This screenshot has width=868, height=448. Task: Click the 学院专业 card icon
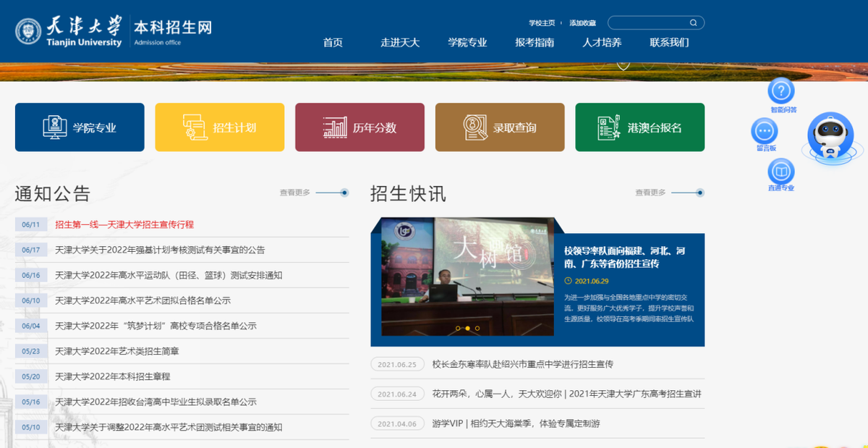[54, 127]
